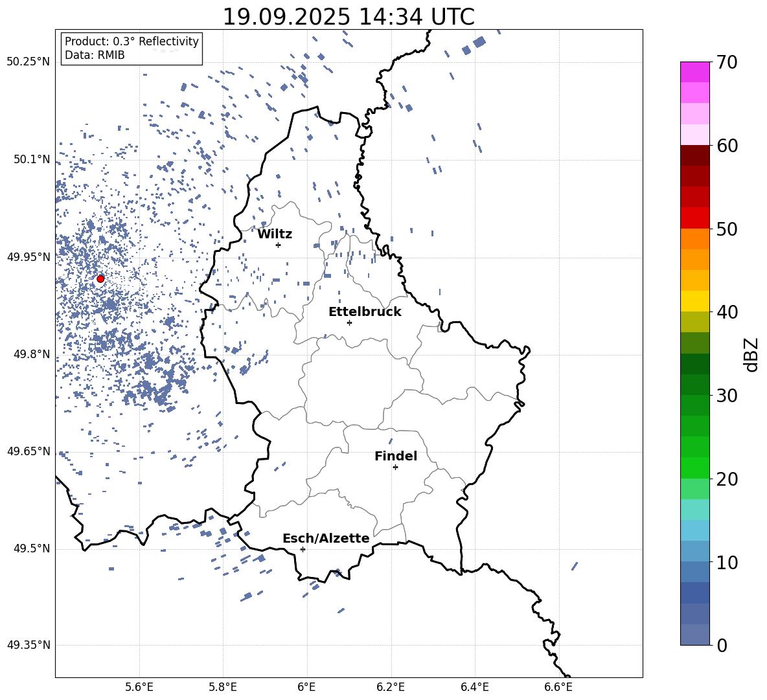Click the Product 0.3° Reflectivity text
Viewport: 767px width, 700px height.
click(x=132, y=41)
